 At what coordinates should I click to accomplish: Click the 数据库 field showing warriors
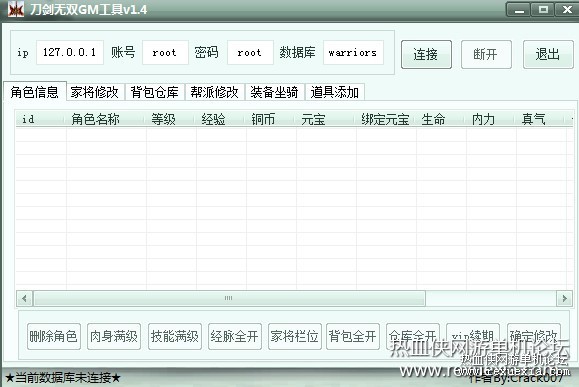coord(353,52)
